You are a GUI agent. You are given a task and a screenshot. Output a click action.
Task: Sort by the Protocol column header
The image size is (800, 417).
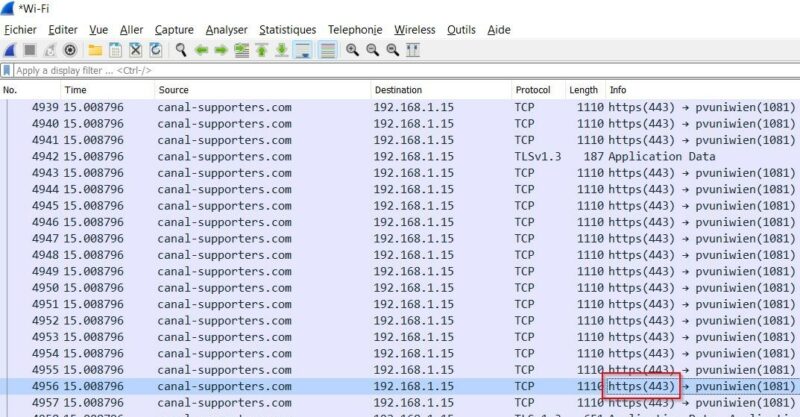[538, 90]
